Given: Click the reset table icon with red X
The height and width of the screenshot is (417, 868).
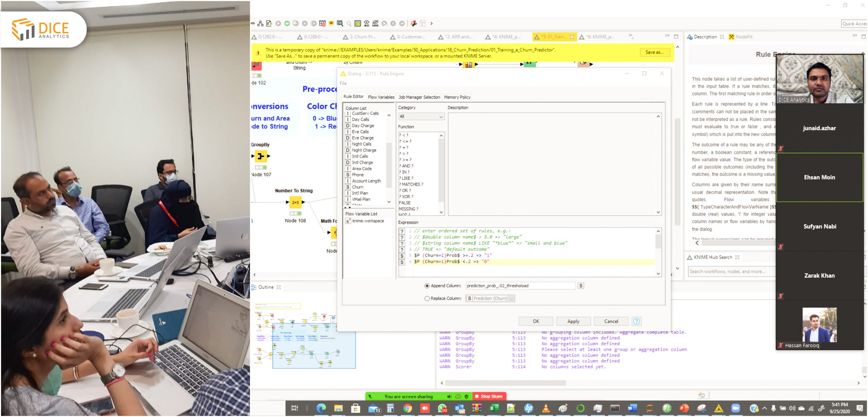Looking at the screenshot, I should (x=322, y=23).
